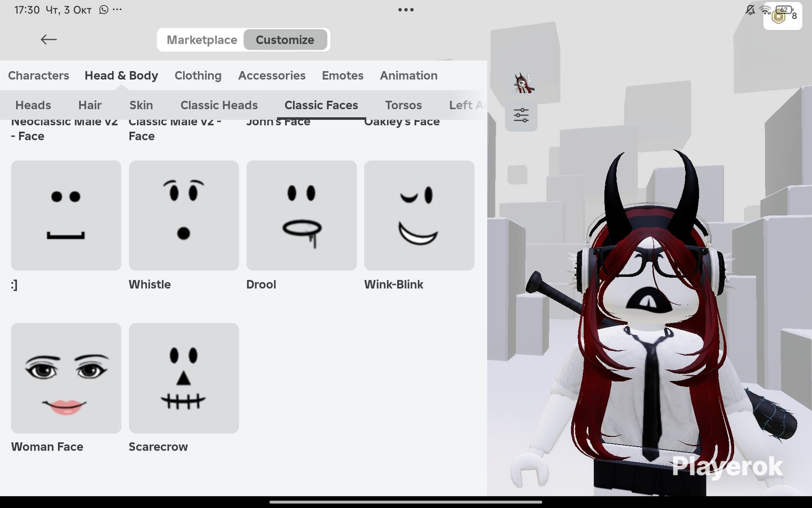Open the Emotes tab
Image resolution: width=812 pixels, height=508 pixels.
click(343, 76)
